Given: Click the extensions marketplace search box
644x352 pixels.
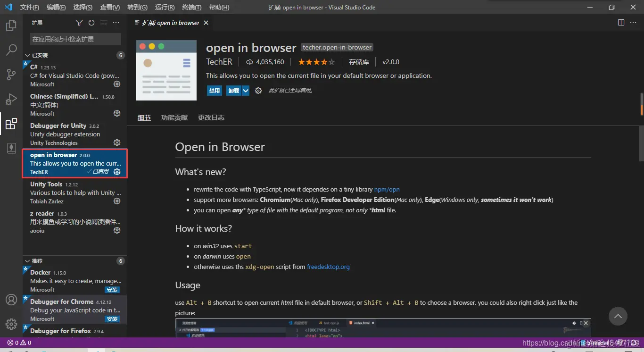Looking at the screenshot, I should point(75,39).
